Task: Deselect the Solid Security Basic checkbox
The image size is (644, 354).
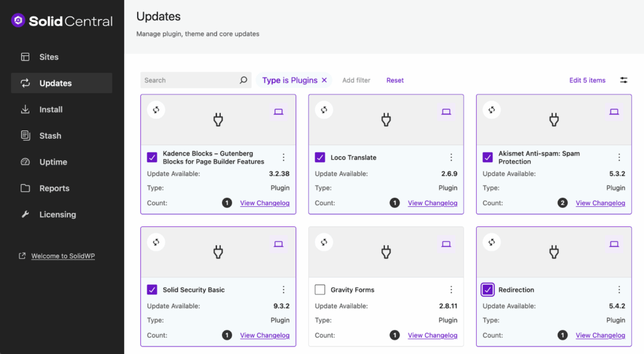Action: point(152,290)
